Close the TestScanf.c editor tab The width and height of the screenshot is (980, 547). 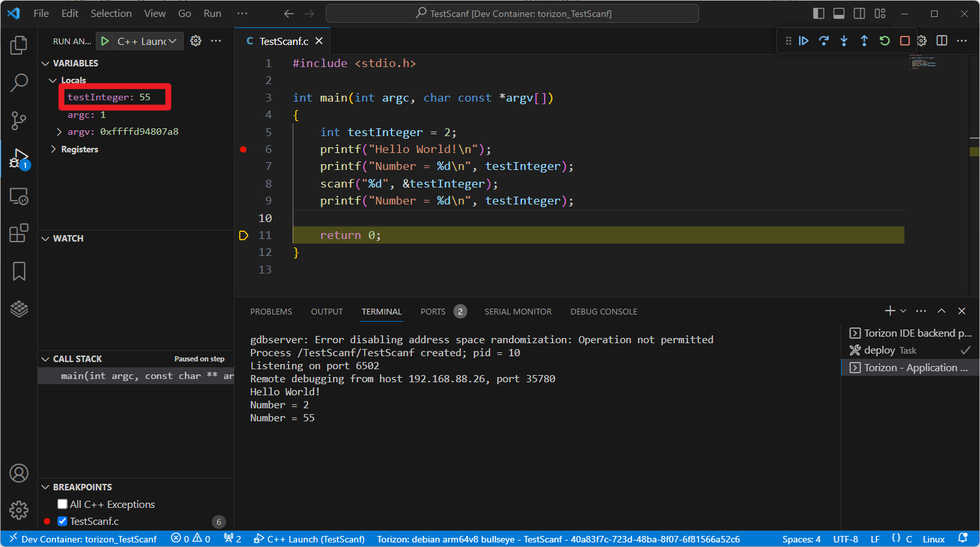(x=319, y=41)
